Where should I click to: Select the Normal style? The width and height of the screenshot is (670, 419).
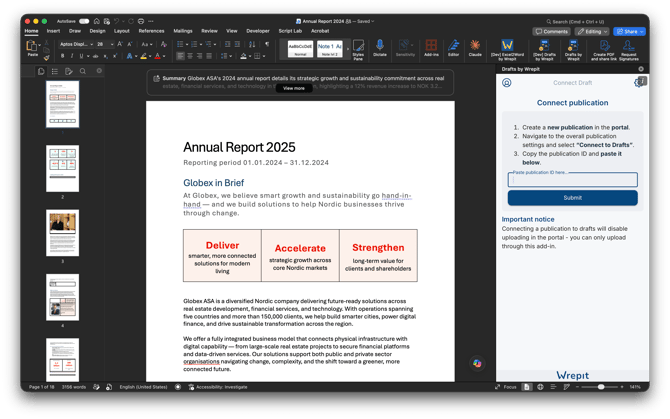click(x=300, y=49)
